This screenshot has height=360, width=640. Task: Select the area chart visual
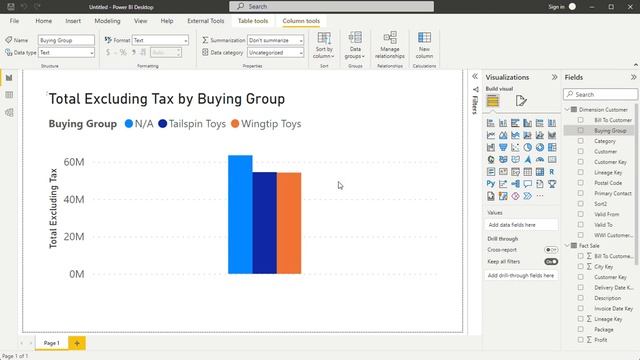point(503,135)
